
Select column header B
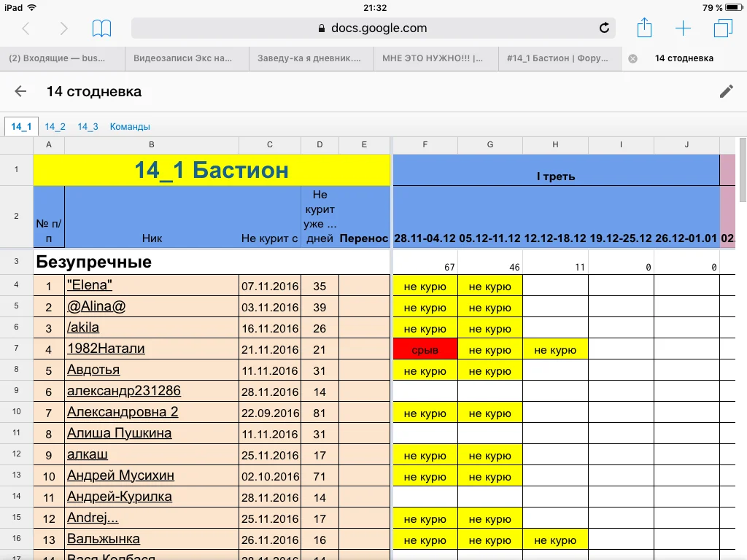pyautogui.click(x=152, y=145)
